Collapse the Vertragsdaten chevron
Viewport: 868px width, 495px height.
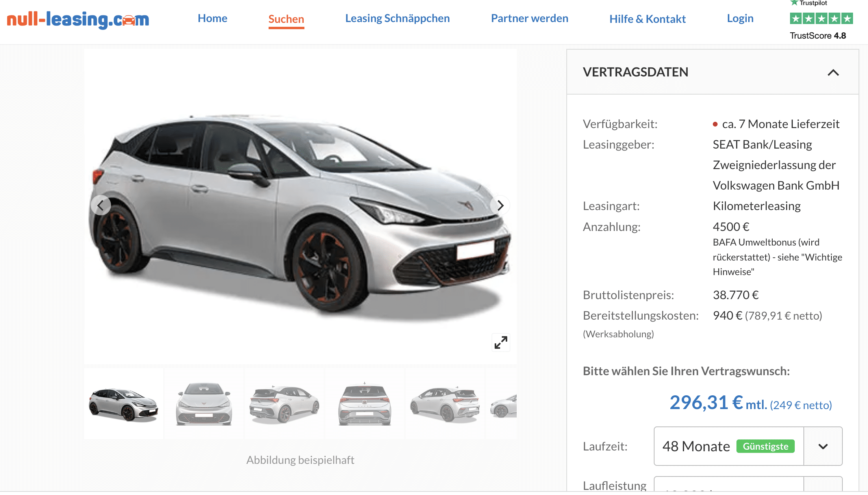click(x=833, y=73)
